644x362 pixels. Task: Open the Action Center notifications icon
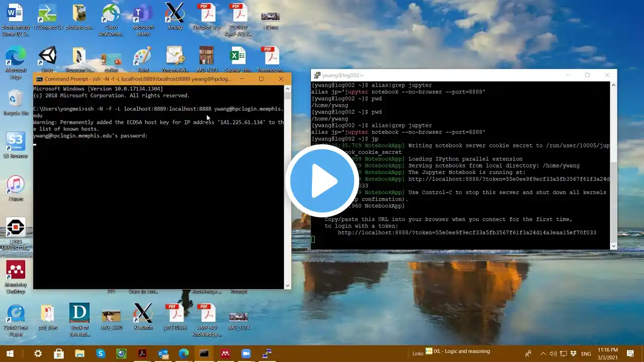point(631,353)
